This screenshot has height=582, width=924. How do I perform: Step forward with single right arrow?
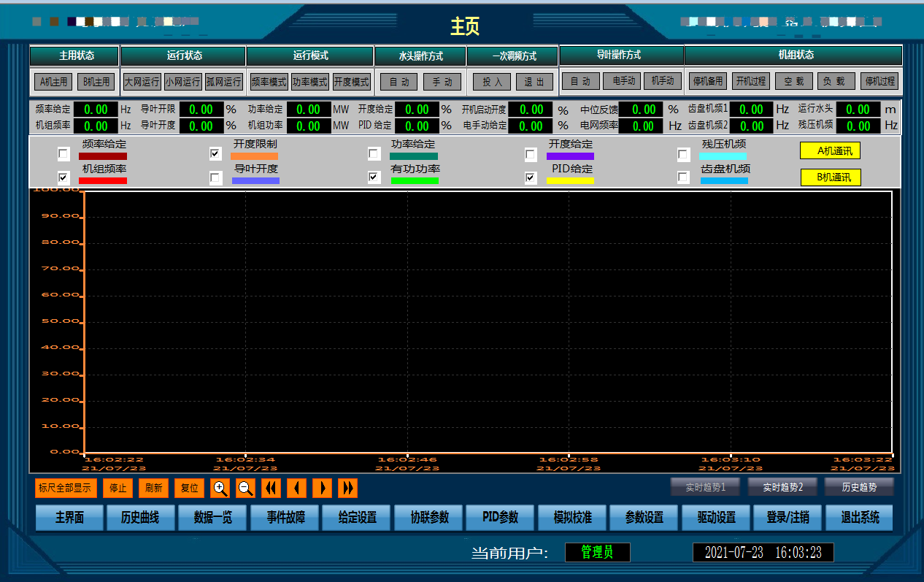322,488
